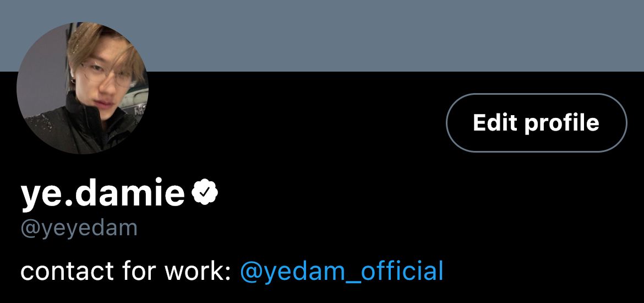Viewport: 644px width, 303px height.
Task: Open the circular profile picture
Action: pyautogui.click(x=83, y=88)
